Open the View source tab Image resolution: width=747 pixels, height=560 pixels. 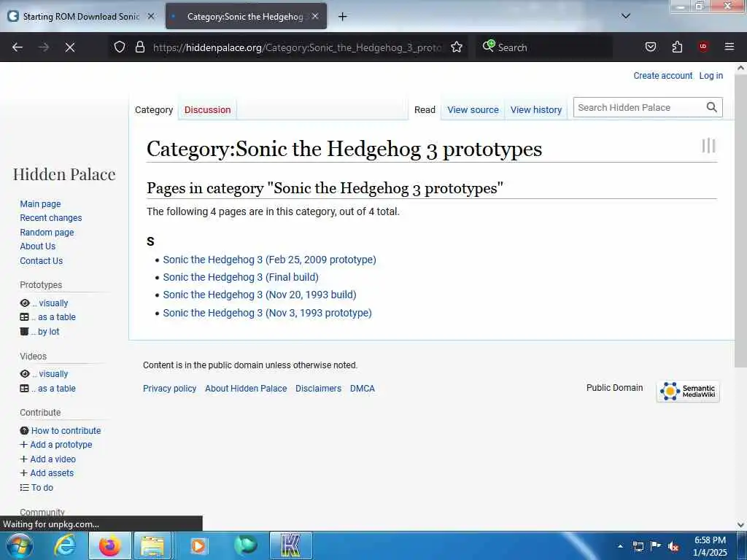[473, 109]
